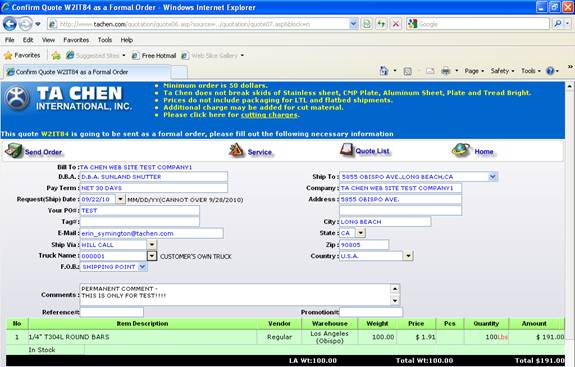The width and height of the screenshot is (575, 367).
Task: Open the address bar history dropdown
Action: [353, 24]
